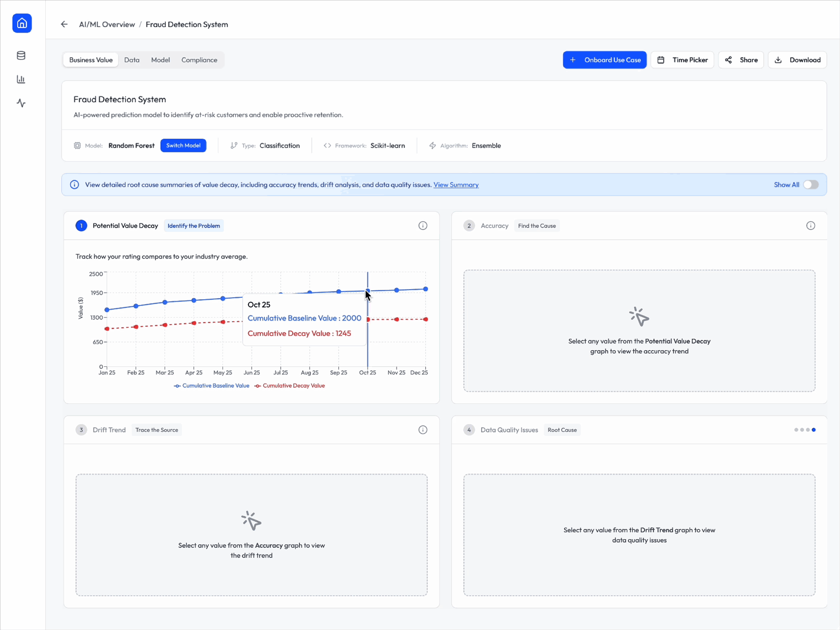Click Onboard Use Case button
Image resolution: width=840 pixels, height=630 pixels.
coord(605,60)
